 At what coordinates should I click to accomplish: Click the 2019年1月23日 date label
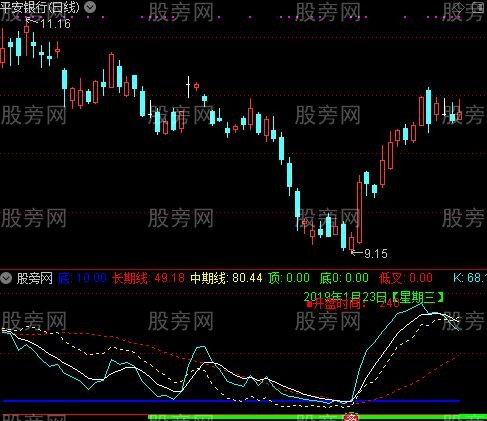click(x=345, y=296)
